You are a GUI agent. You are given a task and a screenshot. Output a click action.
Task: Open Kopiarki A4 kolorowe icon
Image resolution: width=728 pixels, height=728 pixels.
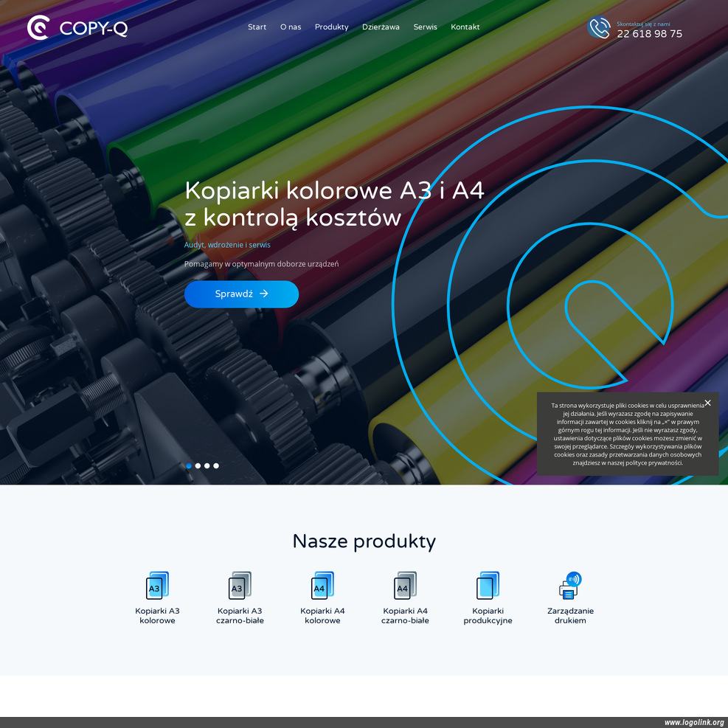pos(322,586)
